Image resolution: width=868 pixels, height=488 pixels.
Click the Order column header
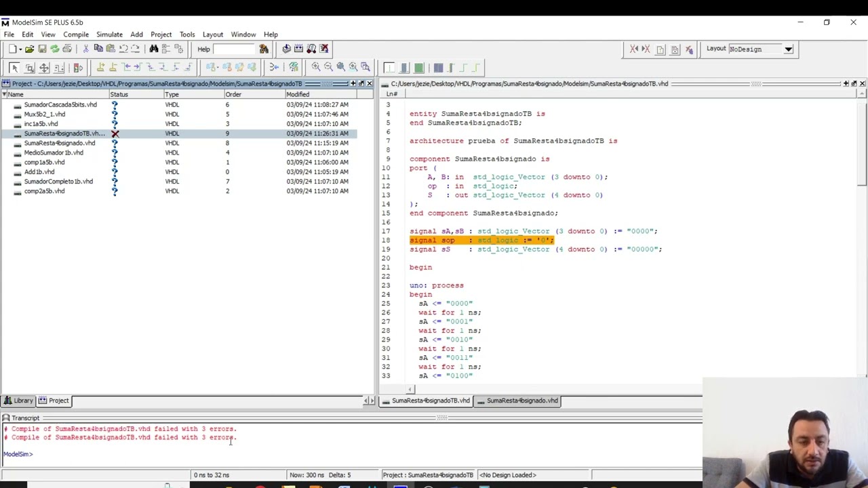click(x=254, y=94)
